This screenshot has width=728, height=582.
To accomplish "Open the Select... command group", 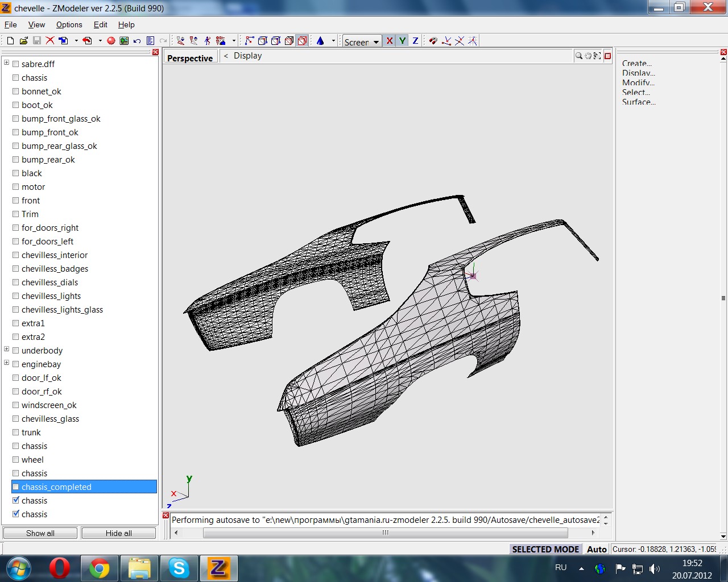I will coord(636,92).
